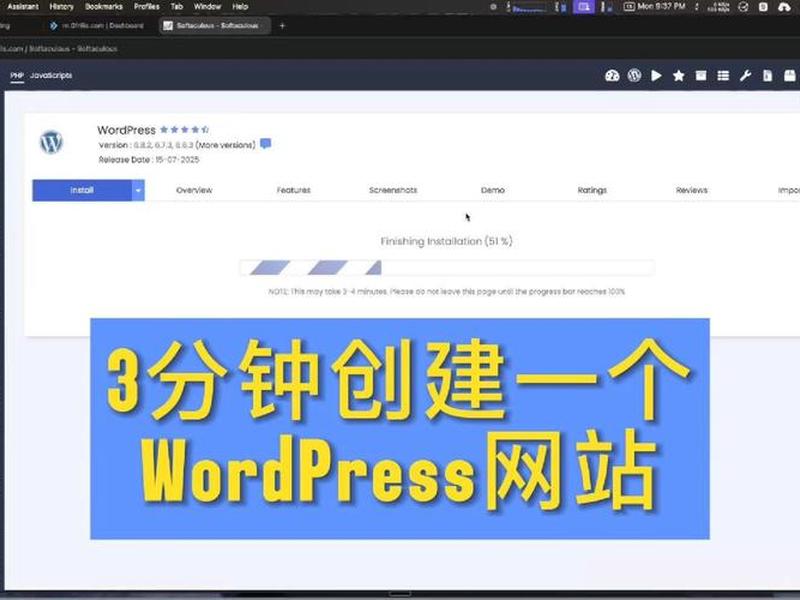This screenshot has width=800, height=600.
Task: Select the Softaculous browser tab
Action: (x=214, y=26)
